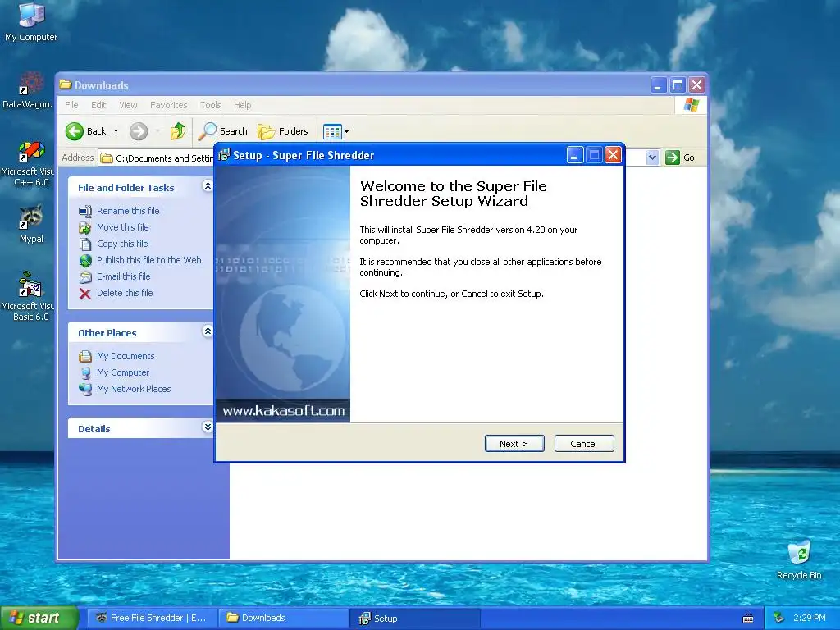Collapse the Other Places panel
840x630 pixels.
click(x=208, y=331)
